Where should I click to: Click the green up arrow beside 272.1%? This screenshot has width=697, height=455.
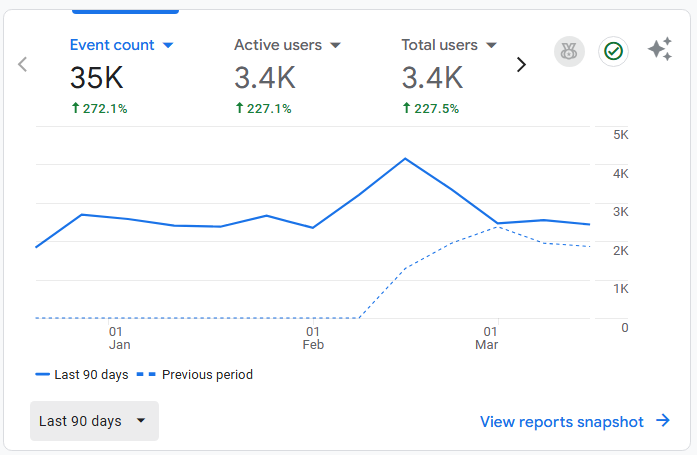[x=75, y=109]
